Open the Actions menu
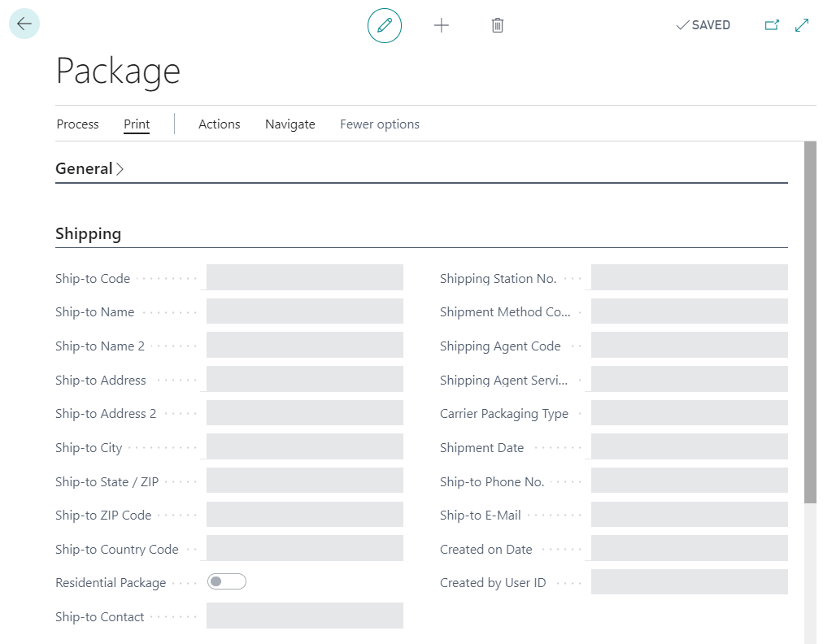 click(x=219, y=124)
